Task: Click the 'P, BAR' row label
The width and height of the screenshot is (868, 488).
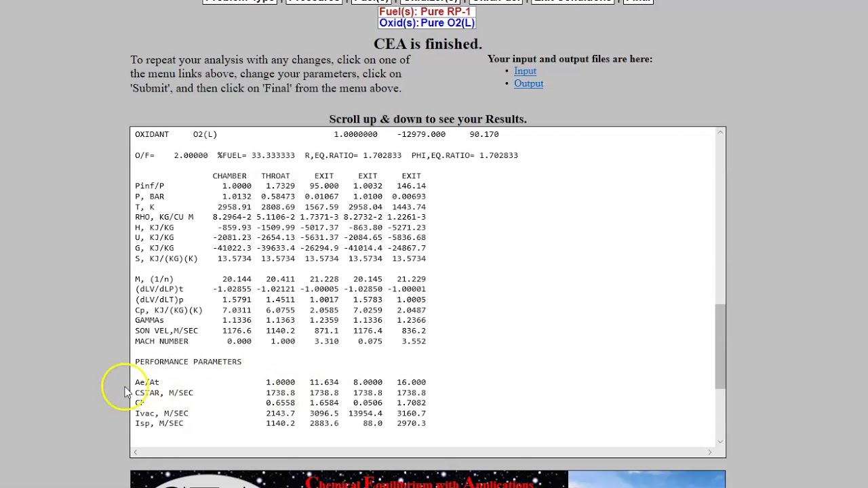Action: point(149,197)
